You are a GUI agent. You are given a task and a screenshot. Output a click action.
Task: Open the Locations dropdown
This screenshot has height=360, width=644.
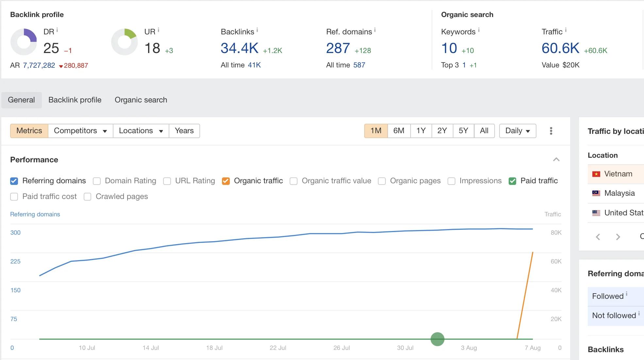[x=141, y=131]
